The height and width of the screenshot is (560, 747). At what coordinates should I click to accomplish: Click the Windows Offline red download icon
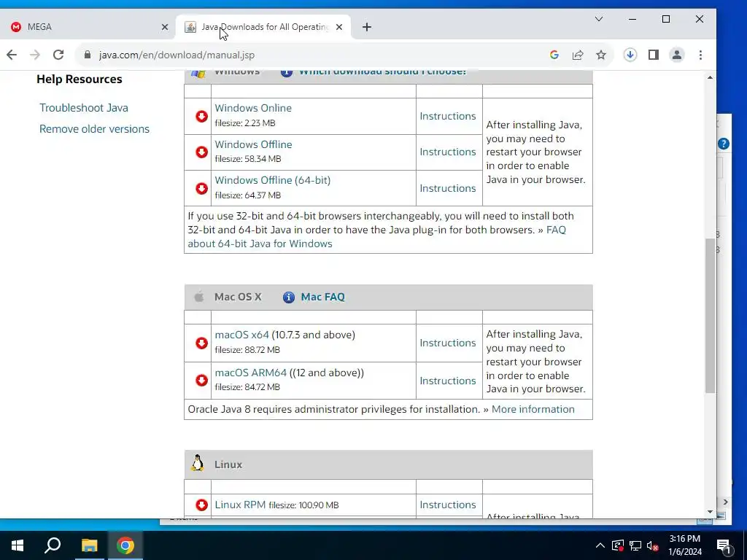(x=201, y=152)
